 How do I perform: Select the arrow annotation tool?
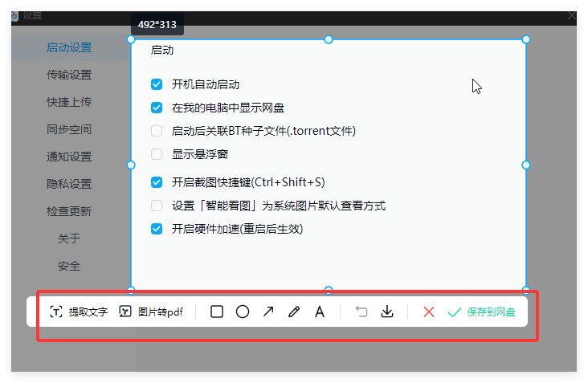coord(268,312)
